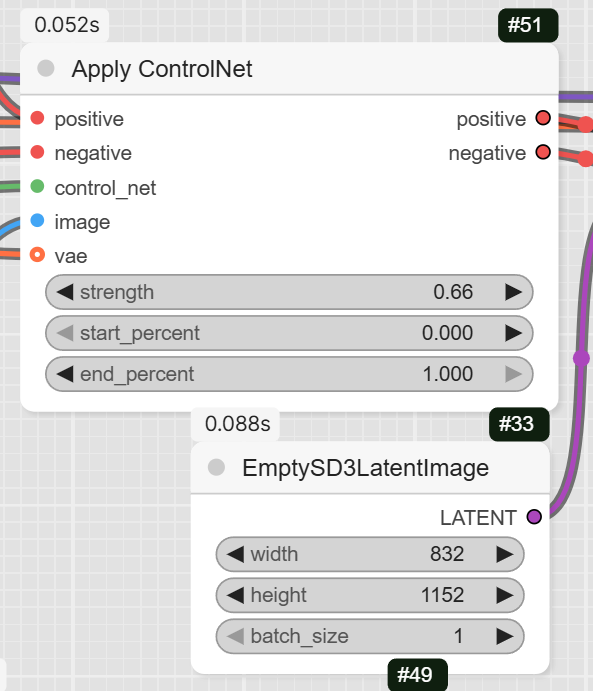Decrease height value with left arrow
The image size is (593, 691).
tap(235, 595)
